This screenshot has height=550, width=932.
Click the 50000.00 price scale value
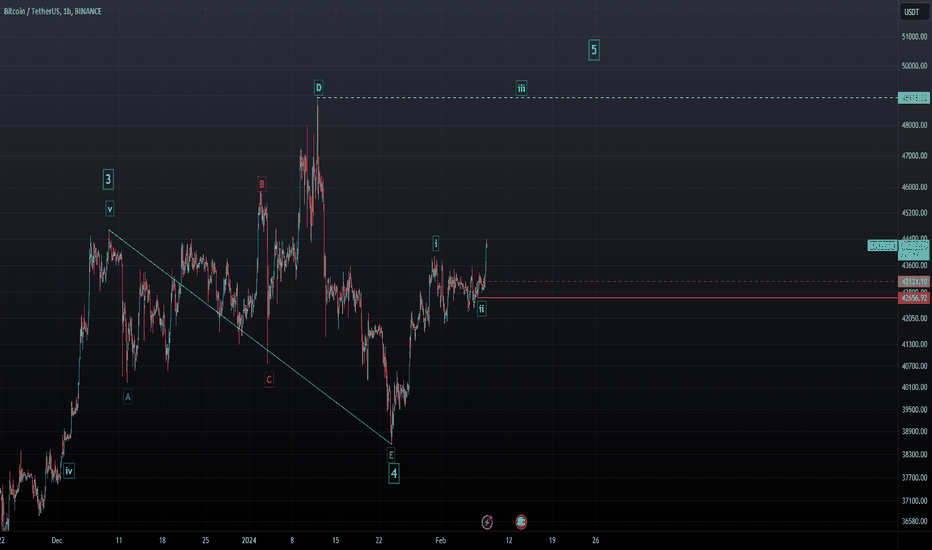pos(914,66)
